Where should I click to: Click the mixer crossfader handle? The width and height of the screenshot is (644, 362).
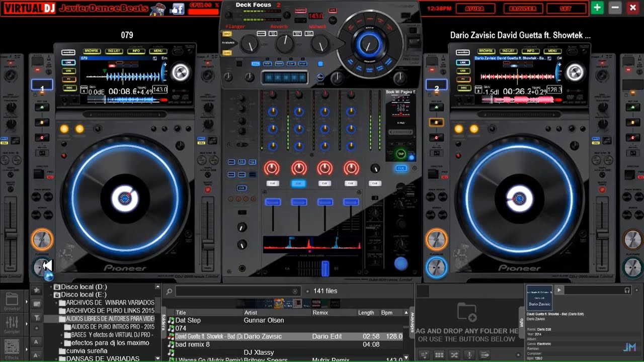[x=325, y=268]
